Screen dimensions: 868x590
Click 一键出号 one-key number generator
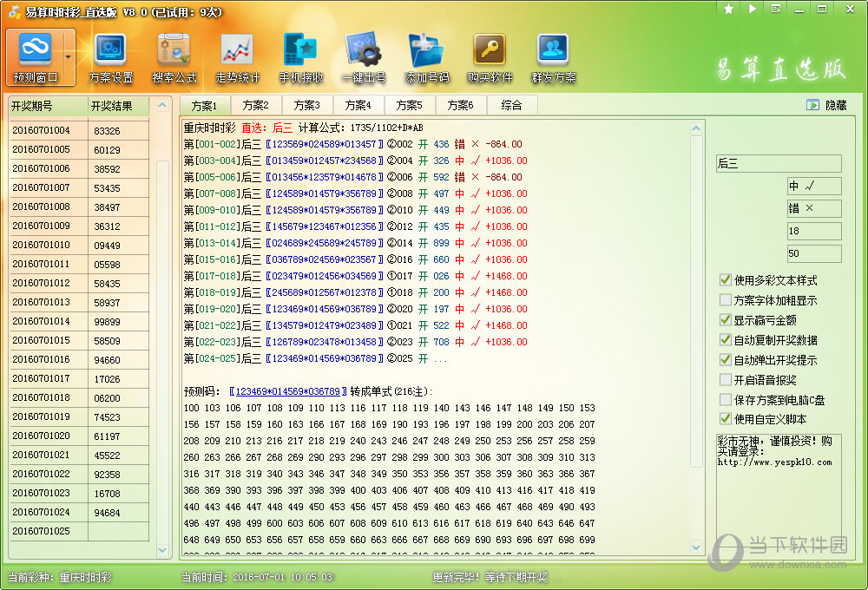click(x=363, y=58)
